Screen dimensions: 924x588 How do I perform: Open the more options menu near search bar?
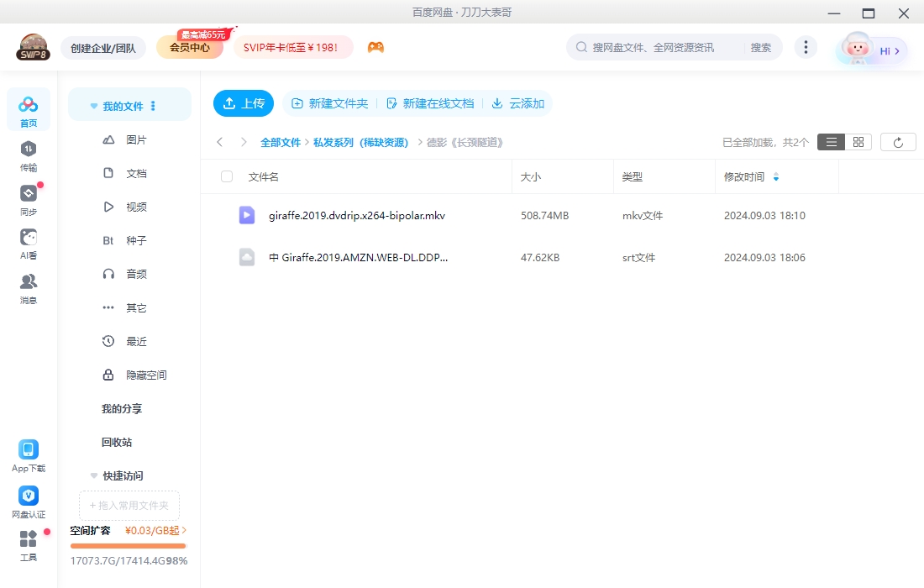click(x=806, y=47)
